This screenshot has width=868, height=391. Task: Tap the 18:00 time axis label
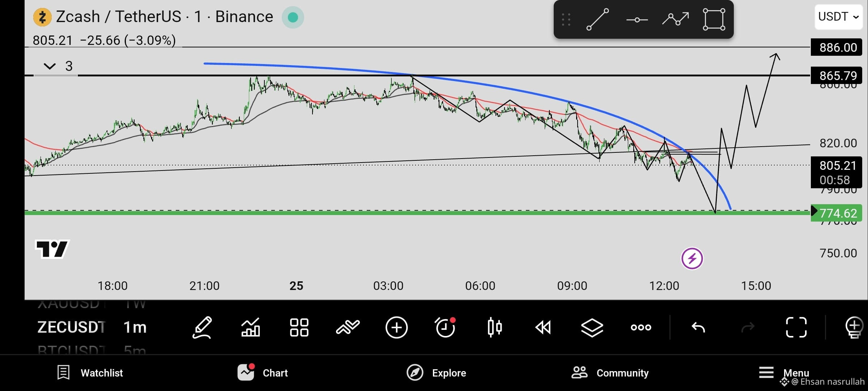pos(112,286)
